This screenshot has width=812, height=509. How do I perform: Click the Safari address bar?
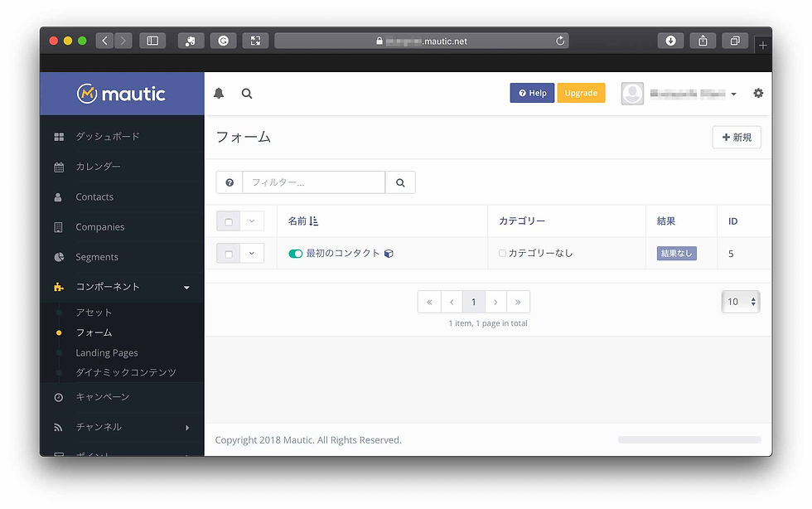[421, 41]
